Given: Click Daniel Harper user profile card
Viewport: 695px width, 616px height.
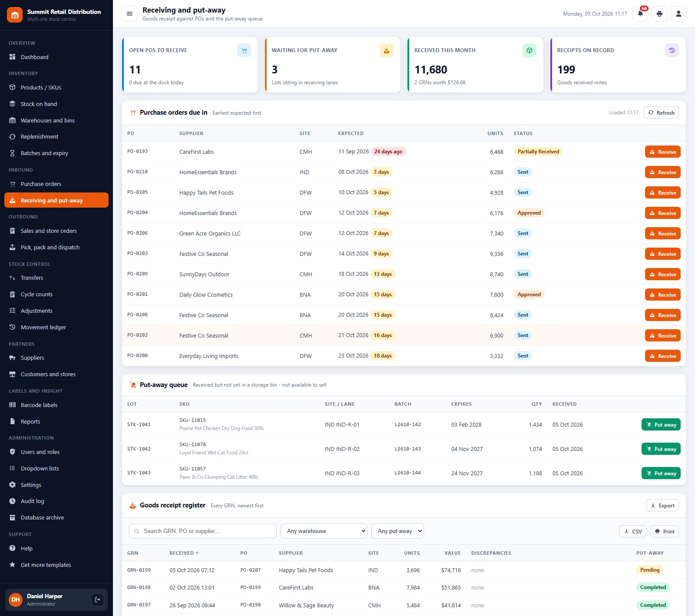Looking at the screenshot, I should click(x=56, y=599).
